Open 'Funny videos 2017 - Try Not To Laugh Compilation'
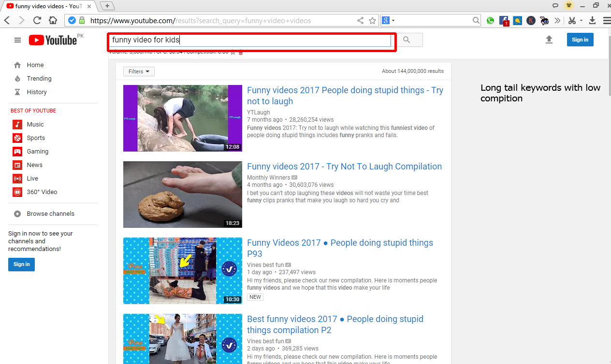Viewport: 611px width, 364px height. pos(344,167)
